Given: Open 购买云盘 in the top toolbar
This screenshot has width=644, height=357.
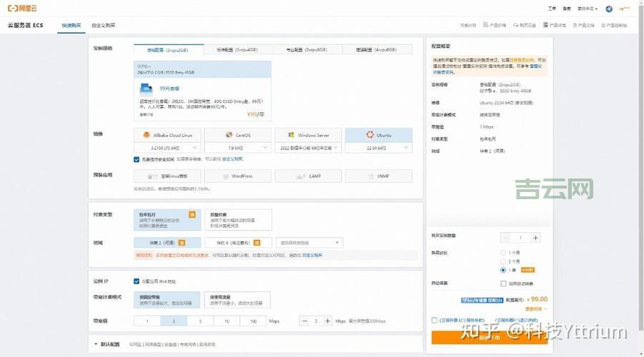Looking at the screenshot, I should (525, 25).
